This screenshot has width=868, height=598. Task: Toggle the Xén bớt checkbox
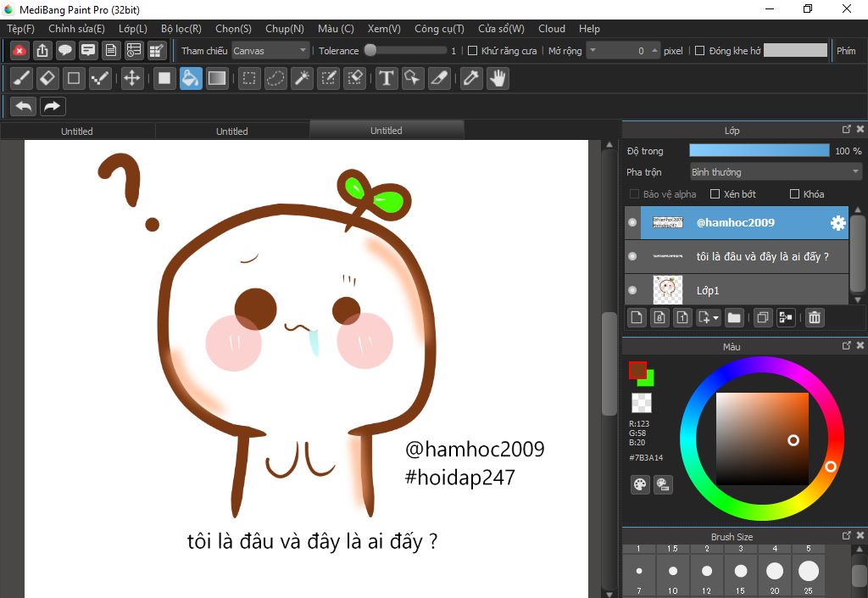click(x=715, y=194)
